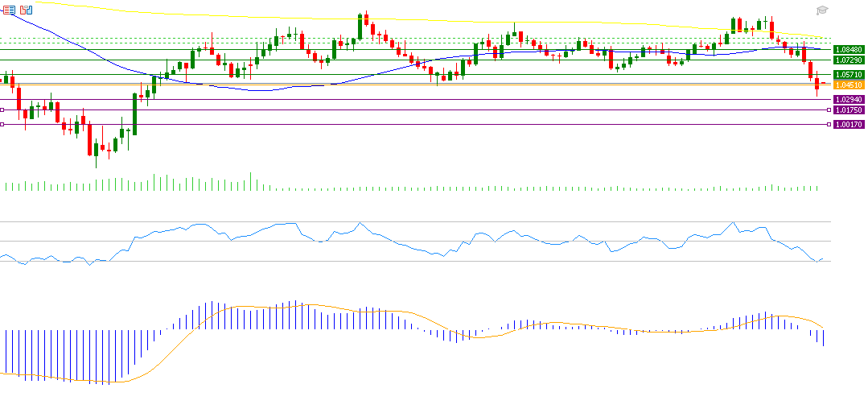868x409 pixels.
Task: Click the 1.00170 purple price label
Action: coord(849,124)
